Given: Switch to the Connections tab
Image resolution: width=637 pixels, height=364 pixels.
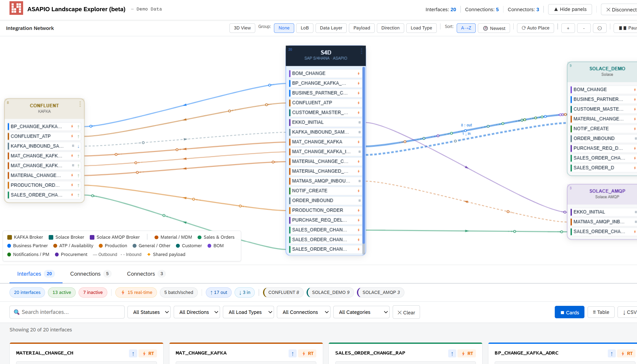Looking at the screenshot, I should pos(91,274).
